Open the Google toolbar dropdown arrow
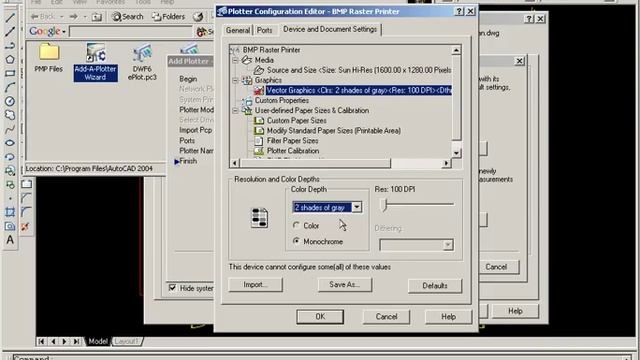Image resolution: width=640 pixels, height=360 pixels. [64, 32]
